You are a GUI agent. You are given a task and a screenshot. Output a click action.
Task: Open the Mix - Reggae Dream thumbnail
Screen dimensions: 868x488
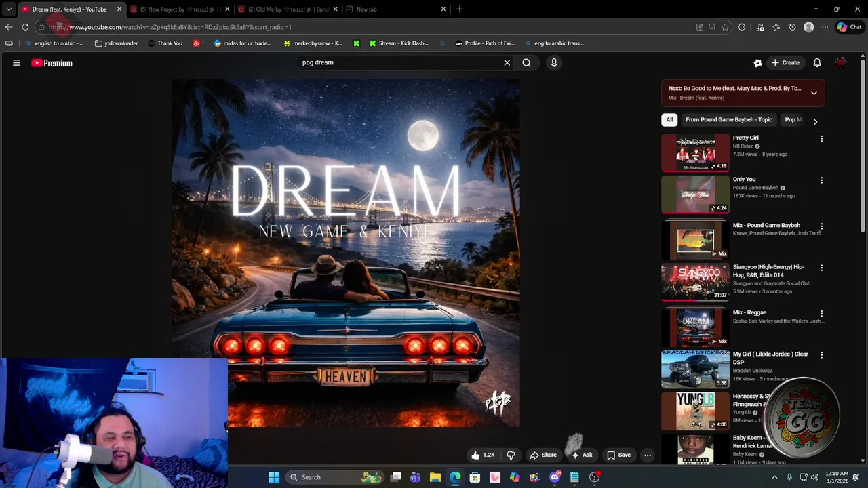695,327
